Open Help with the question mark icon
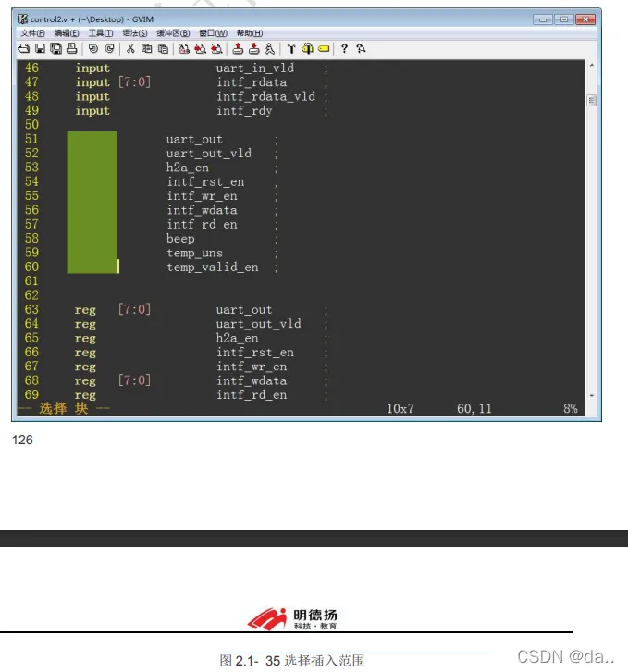Image resolution: width=628 pixels, height=672 pixels. coord(344,48)
